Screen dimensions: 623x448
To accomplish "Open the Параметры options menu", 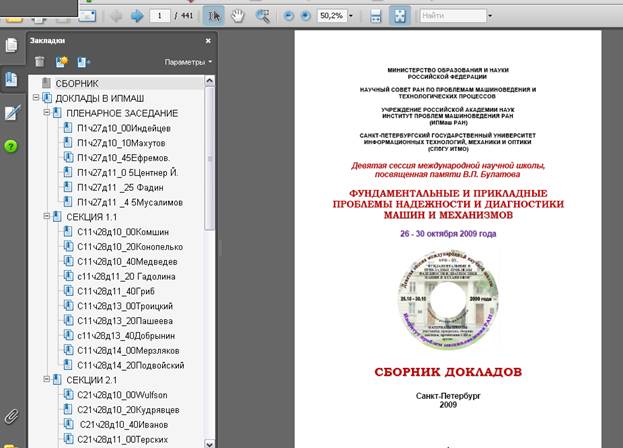I will coord(188,62).
